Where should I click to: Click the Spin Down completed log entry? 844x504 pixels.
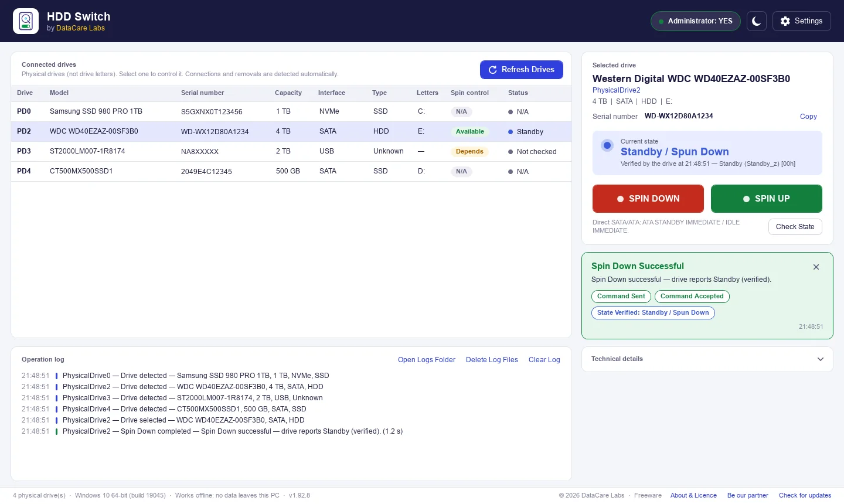click(212, 431)
